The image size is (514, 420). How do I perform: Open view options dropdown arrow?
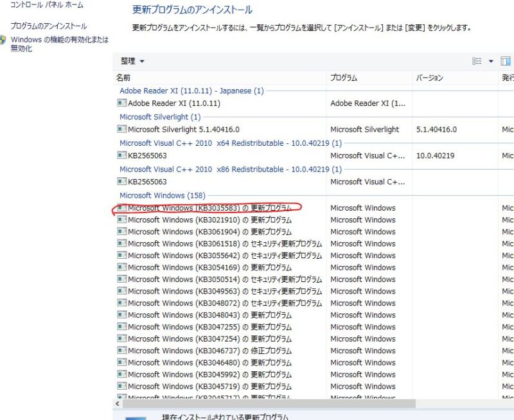click(x=491, y=61)
